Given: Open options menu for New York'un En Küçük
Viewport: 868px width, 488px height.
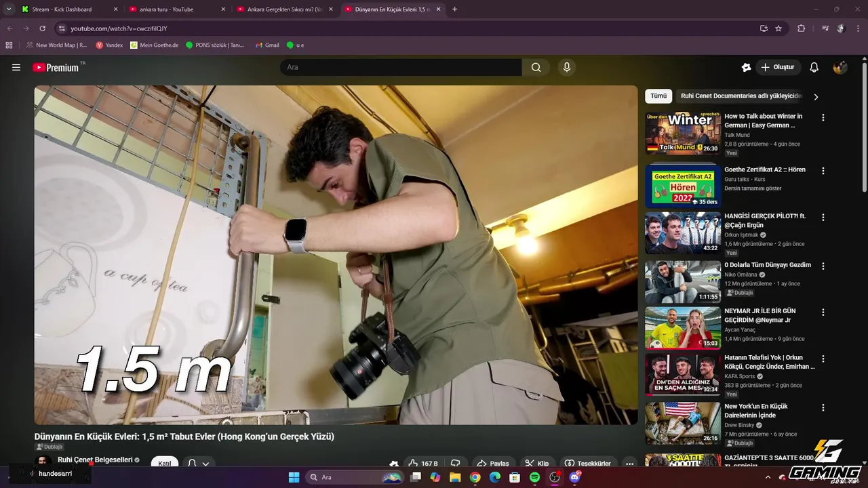Looking at the screenshot, I should (823, 408).
